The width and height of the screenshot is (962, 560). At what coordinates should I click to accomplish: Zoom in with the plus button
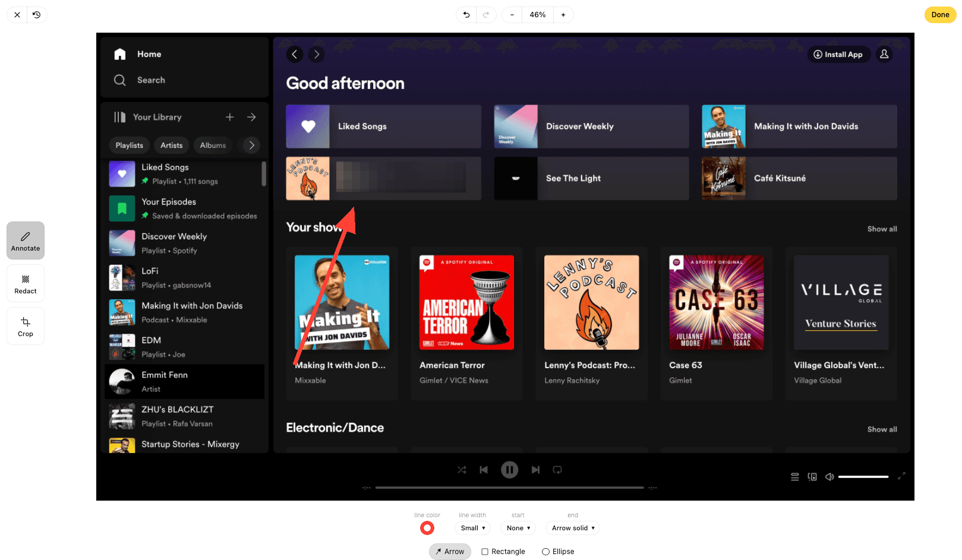pos(563,15)
